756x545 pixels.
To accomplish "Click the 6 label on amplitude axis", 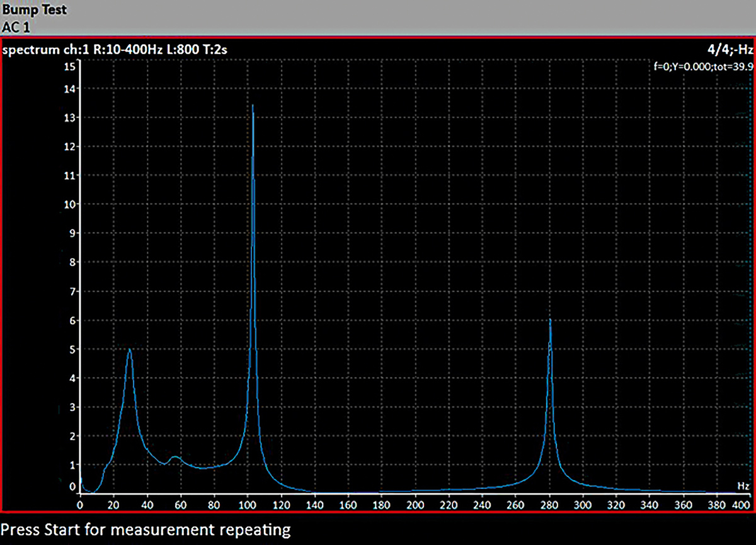I will coord(73,320).
